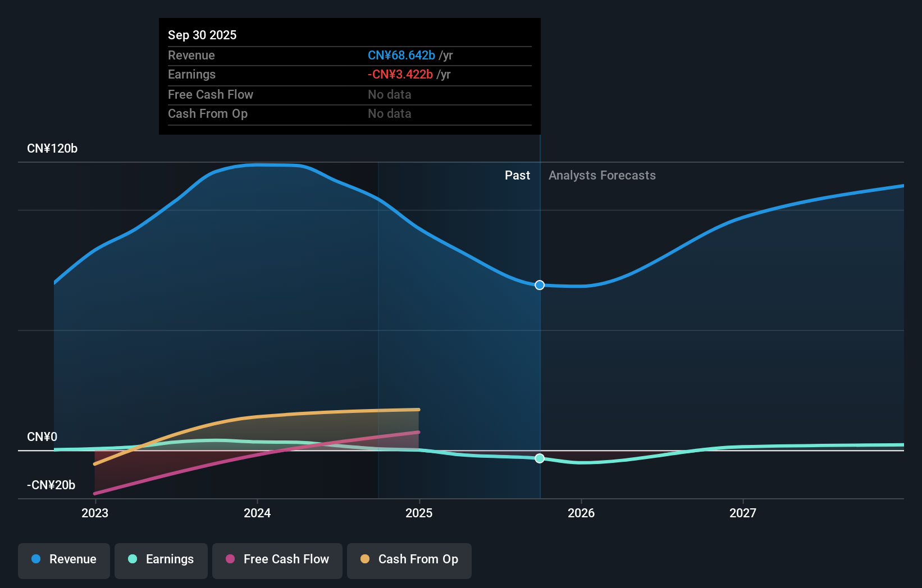Toggle the Earnings series visibility
The image size is (922, 588).
pos(161,559)
